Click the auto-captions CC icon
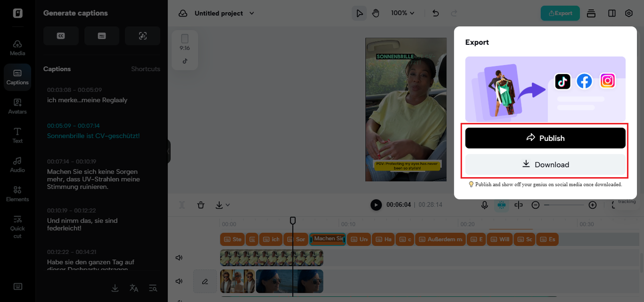Image resolution: width=644 pixels, height=302 pixels. 61,36
